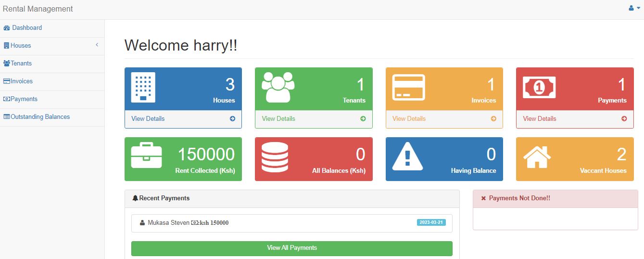The height and width of the screenshot is (259, 644).
Task: Open the Houses menu item
Action: pos(52,46)
